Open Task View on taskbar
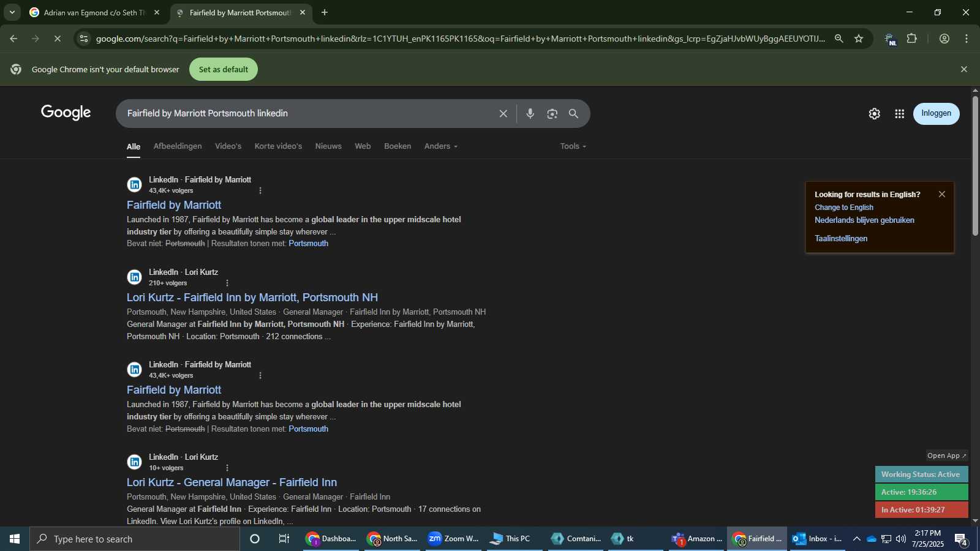This screenshot has height=551, width=980. click(284, 539)
